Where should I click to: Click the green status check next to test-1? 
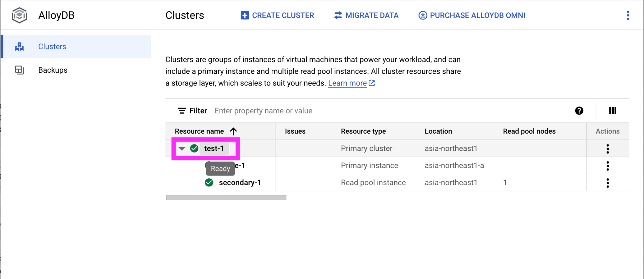pos(194,148)
